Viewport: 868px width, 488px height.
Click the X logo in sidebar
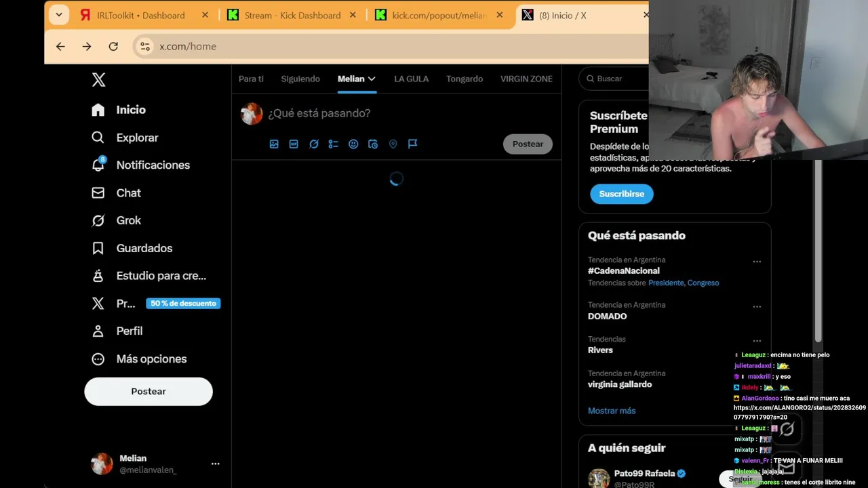(x=98, y=80)
